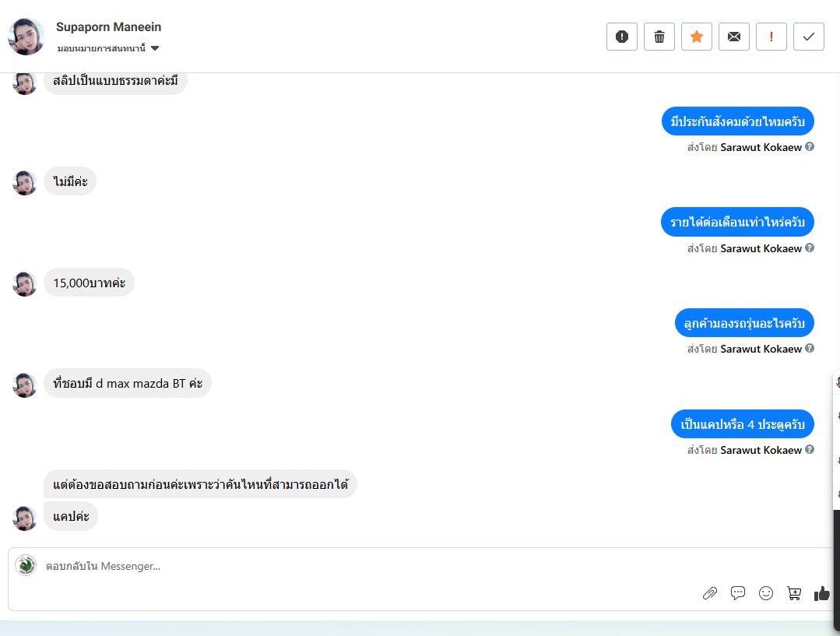The image size is (840, 636).
Task: Expand the assign conversation dropdown arrow
Action: pos(155,48)
